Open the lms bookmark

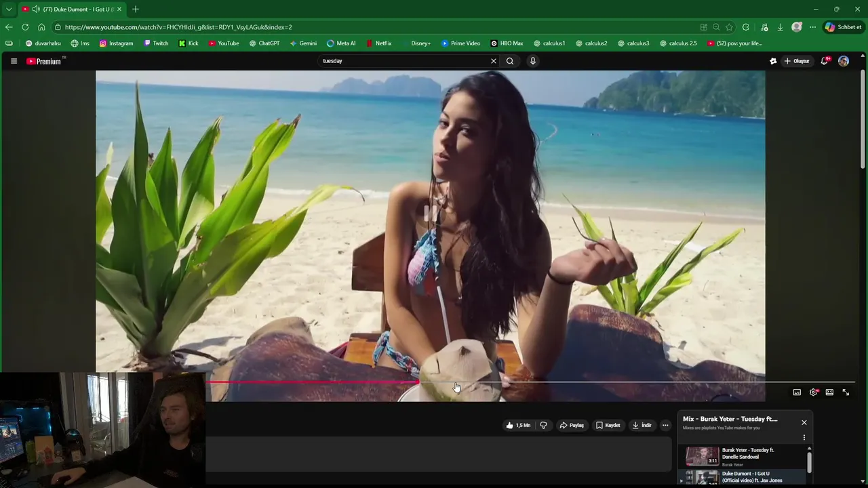coord(80,43)
